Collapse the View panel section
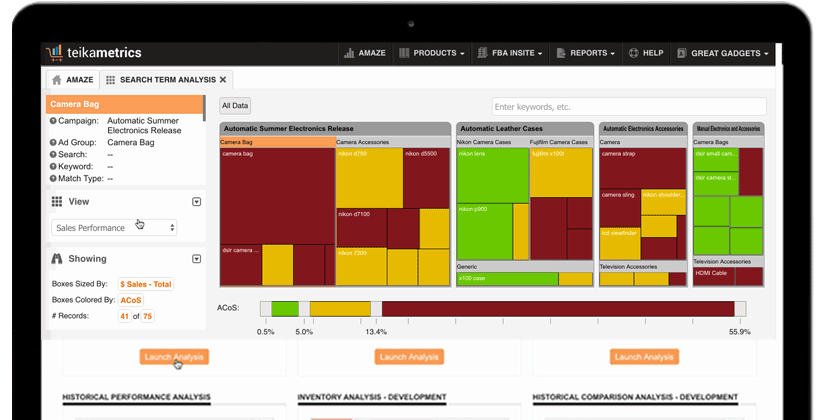 pos(196,202)
